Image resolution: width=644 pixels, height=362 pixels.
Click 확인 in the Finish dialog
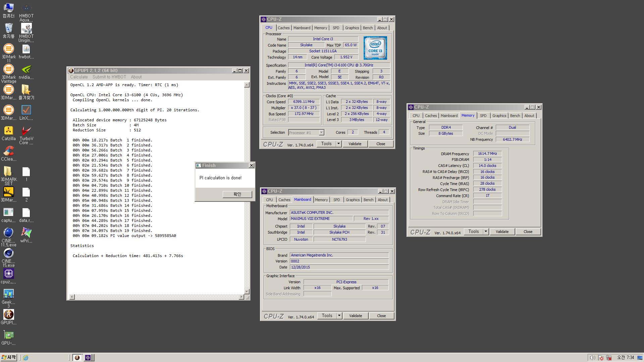(x=237, y=194)
